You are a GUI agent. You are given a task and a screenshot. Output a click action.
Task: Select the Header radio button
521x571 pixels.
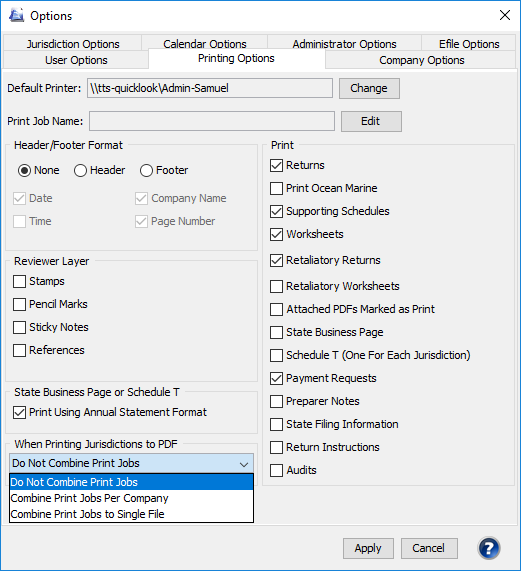(80, 170)
